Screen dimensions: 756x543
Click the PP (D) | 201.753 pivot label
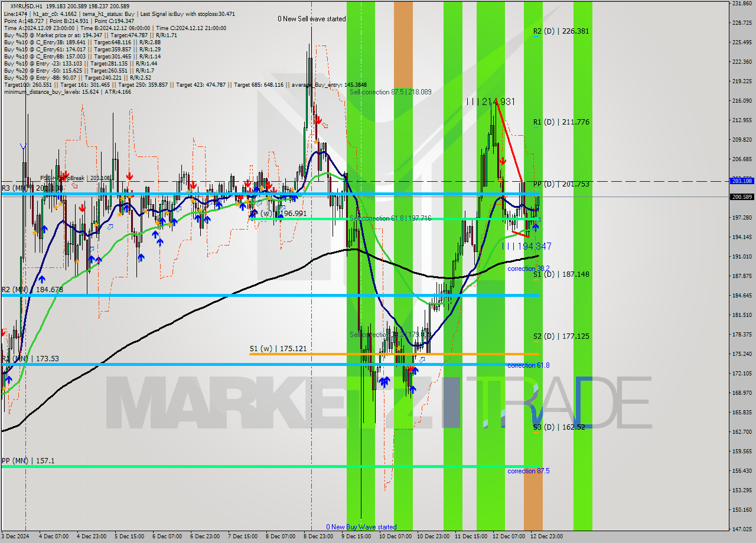[561, 184]
